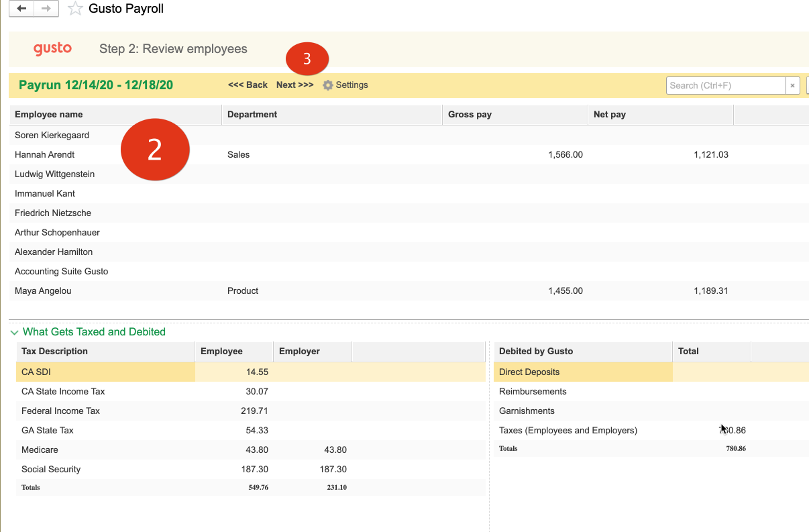Select employee Maya Angelou

click(409, 290)
